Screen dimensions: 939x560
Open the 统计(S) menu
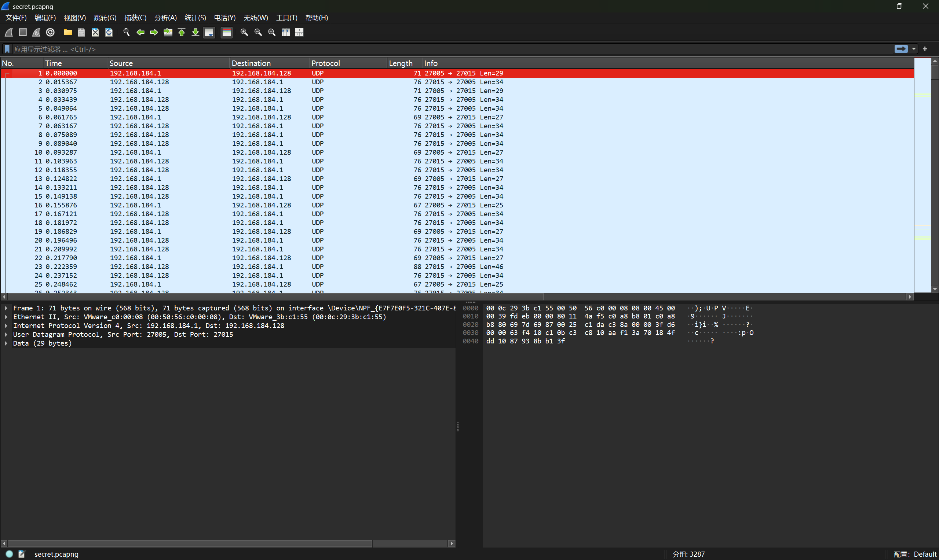pos(195,18)
